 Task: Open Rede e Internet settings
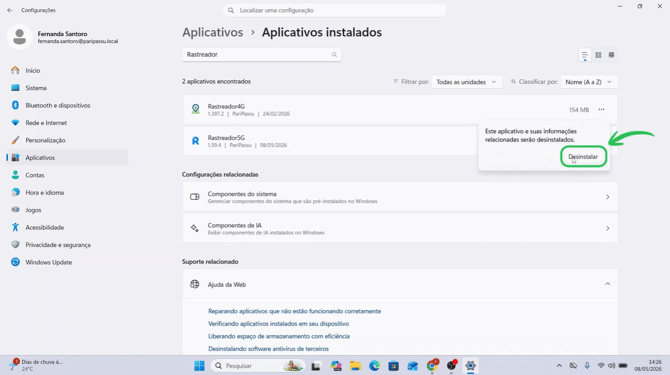click(68, 123)
